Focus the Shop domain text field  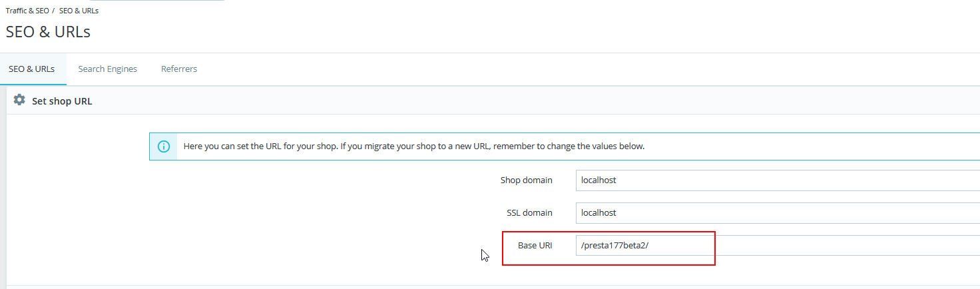coord(772,180)
